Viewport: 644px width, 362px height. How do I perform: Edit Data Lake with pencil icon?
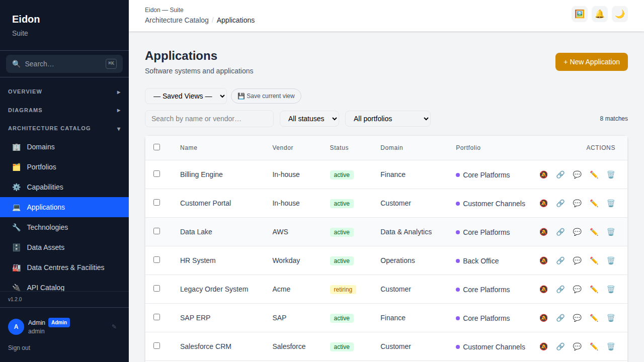click(x=594, y=232)
